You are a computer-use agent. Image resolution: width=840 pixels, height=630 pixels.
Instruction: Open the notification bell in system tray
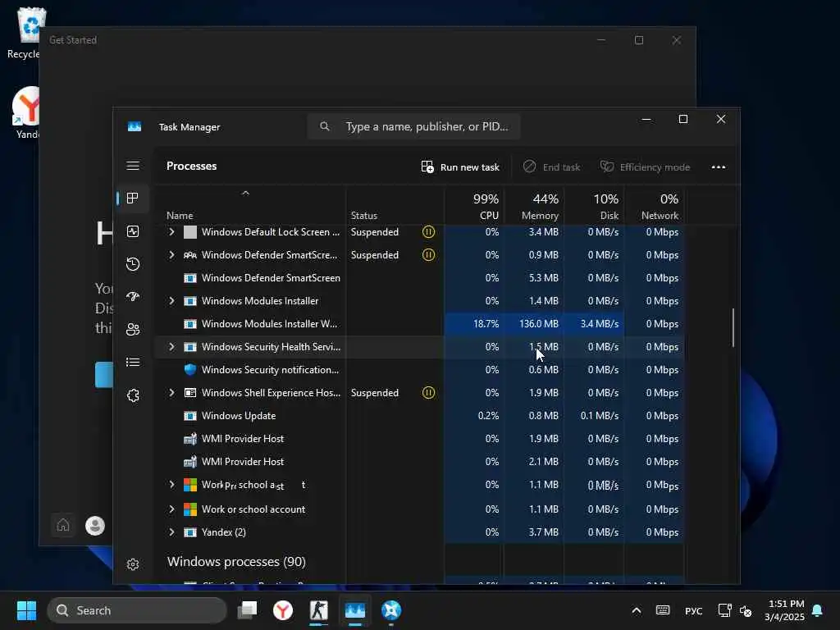coord(818,610)
